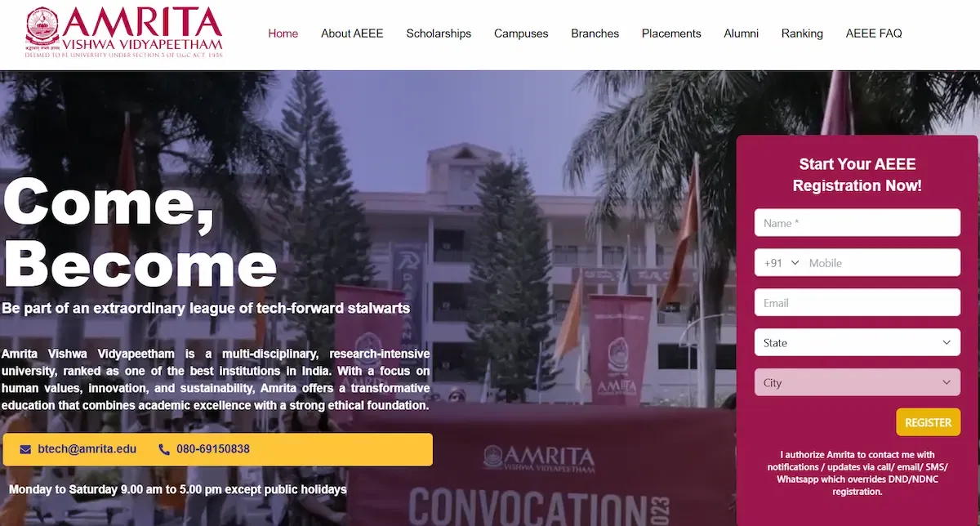Viewport: 980px width, 526px height.
Task: Select Campuses in the navigation bar
Action: point(521,33)
